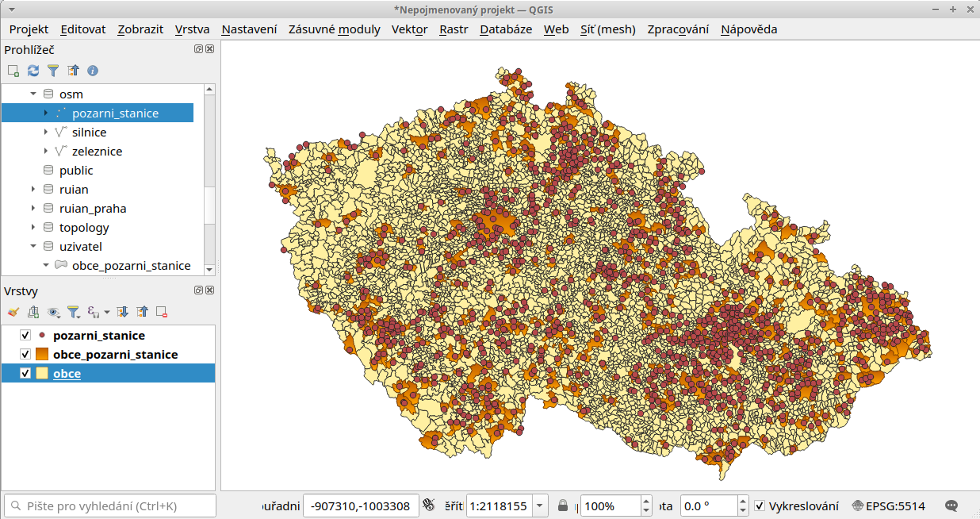Lock the map scale
This screenshot has height=519, width=980.
[x=563, y=506]
